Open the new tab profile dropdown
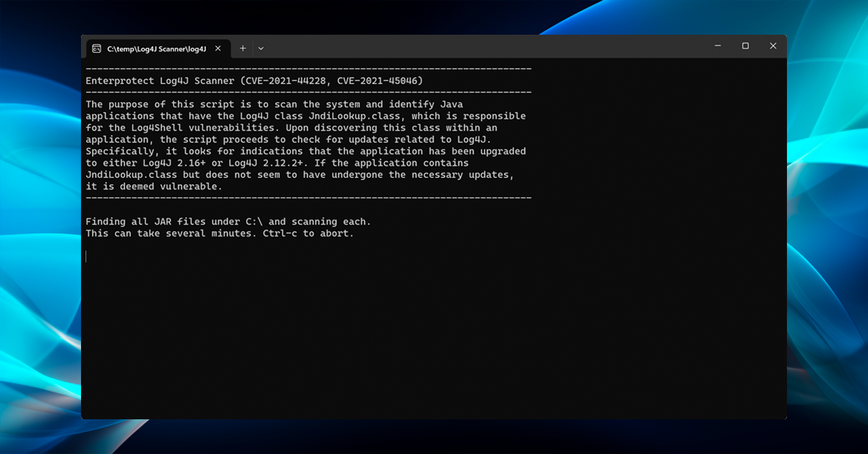The height and width of the screenshot is (454, 868). (x=261, y=48)
